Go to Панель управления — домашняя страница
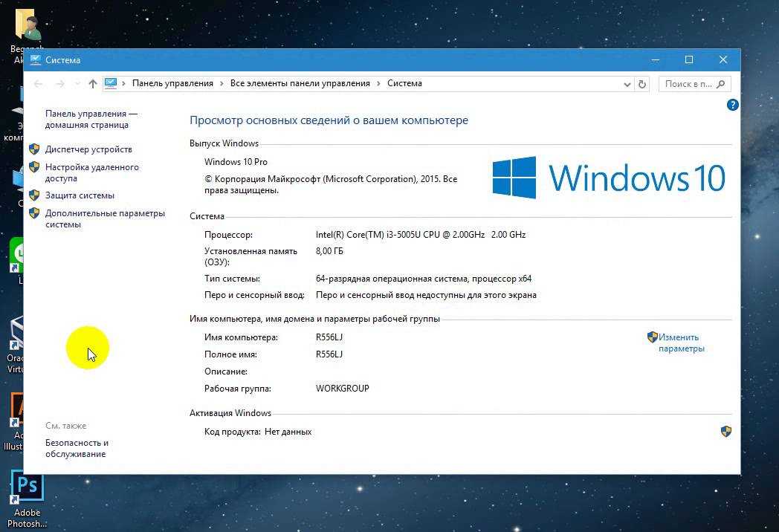The image size is (779, 532). coord(91,119)
